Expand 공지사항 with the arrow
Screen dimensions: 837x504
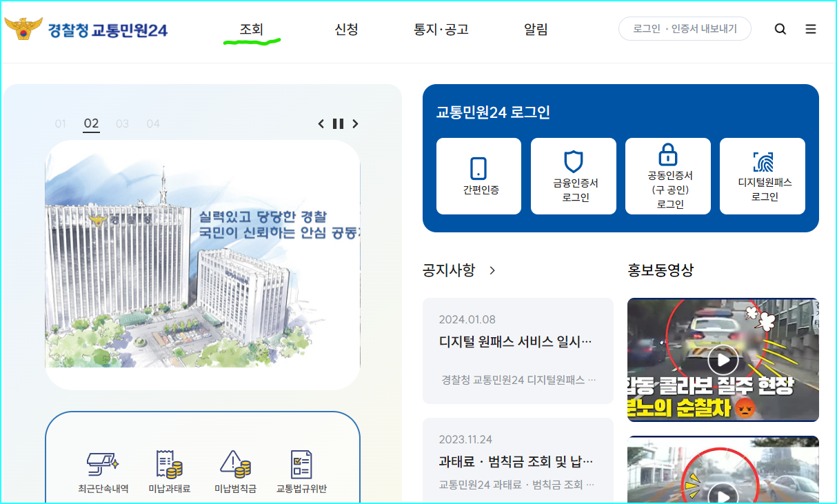point(492,270)
